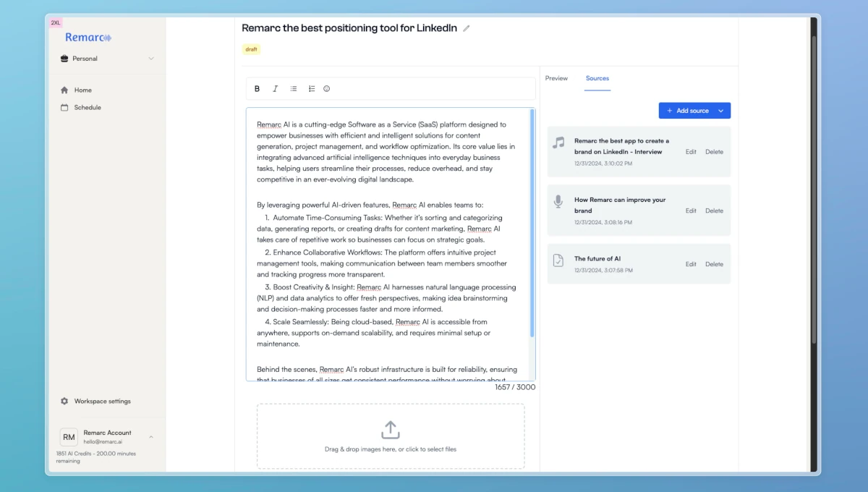Viewport: 868px width, 492px height.
Task: Click the image drop zone to select files
Action: [391, 436]
